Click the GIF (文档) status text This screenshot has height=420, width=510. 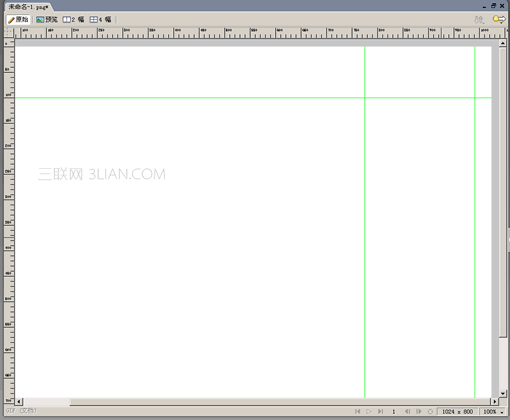pos(21,411)
